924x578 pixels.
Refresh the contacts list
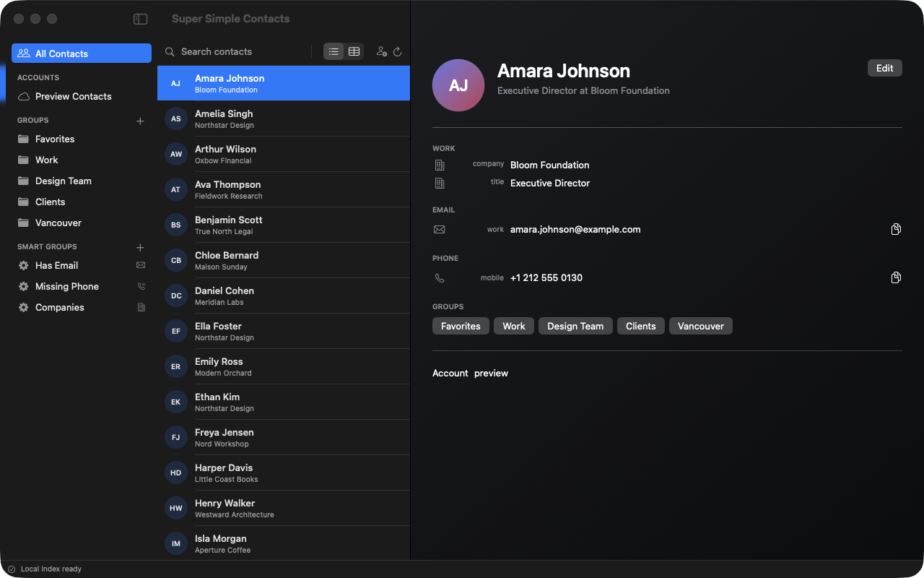(397, 52)
